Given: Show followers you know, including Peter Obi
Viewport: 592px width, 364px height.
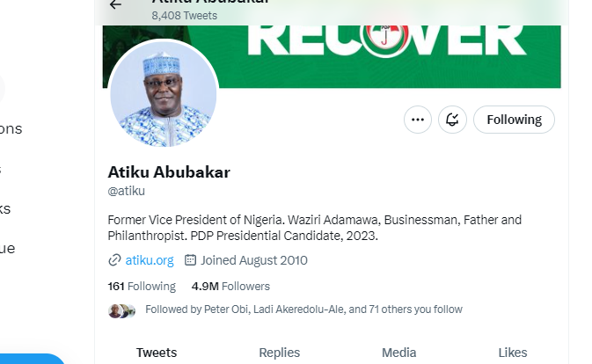Looking at the screenshot, I should (303, 309).
